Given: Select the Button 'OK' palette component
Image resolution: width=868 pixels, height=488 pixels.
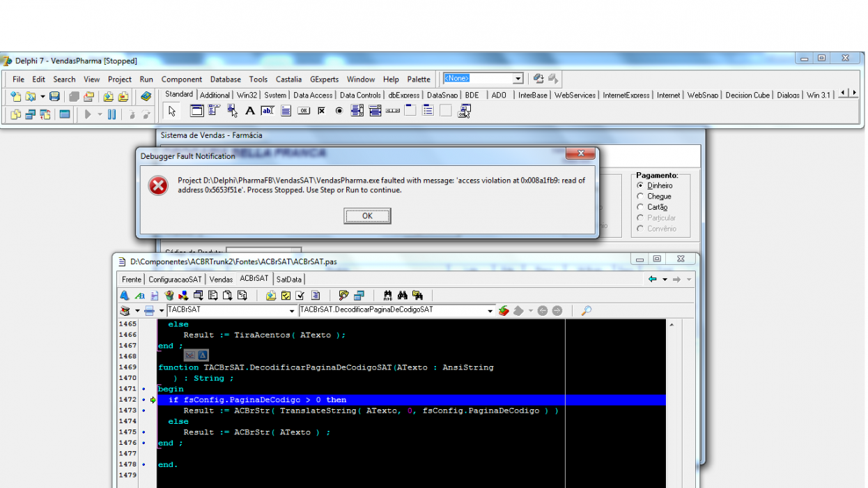Looking at the screenshot, I should pyautogui.click(x=304, y=110).
